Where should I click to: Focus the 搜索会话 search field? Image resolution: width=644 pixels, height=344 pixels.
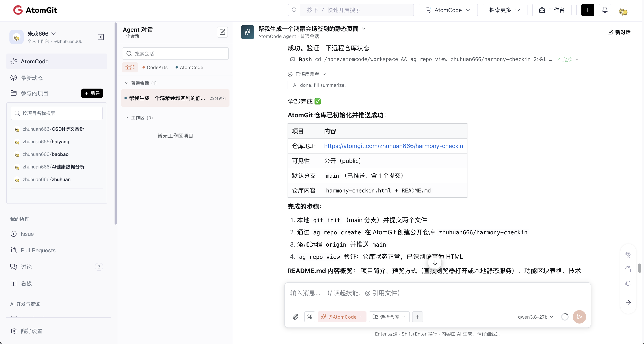175,54
